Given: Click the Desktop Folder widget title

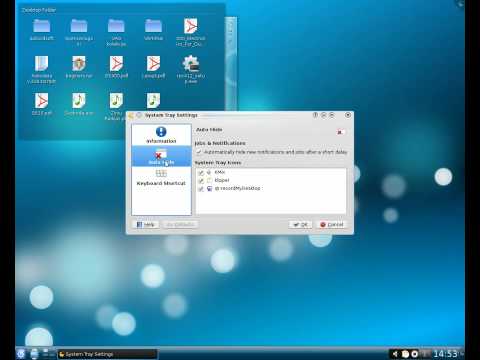Looking at the screenshot, I should pos(39,10).
